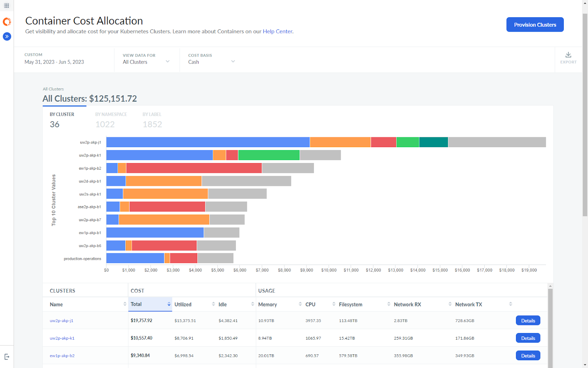Sort by Idle cost column arrows

pyautogui.click(x=252, y=304)
